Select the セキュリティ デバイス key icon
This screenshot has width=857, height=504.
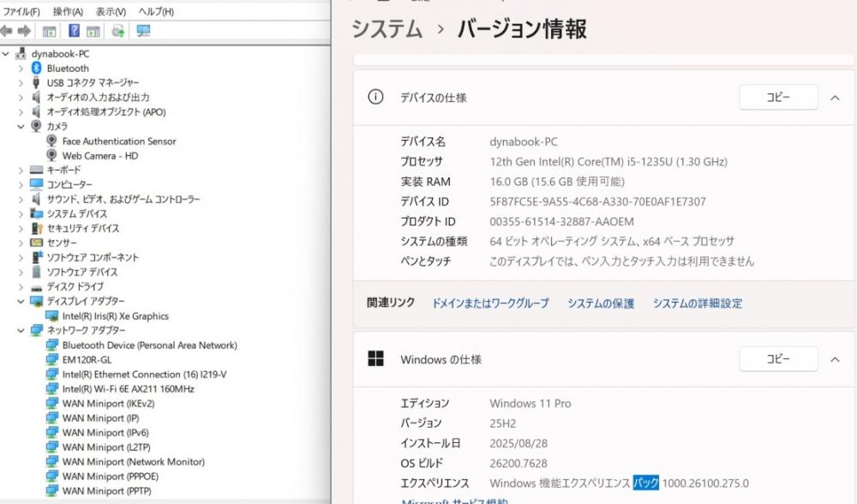click(36, 228)
